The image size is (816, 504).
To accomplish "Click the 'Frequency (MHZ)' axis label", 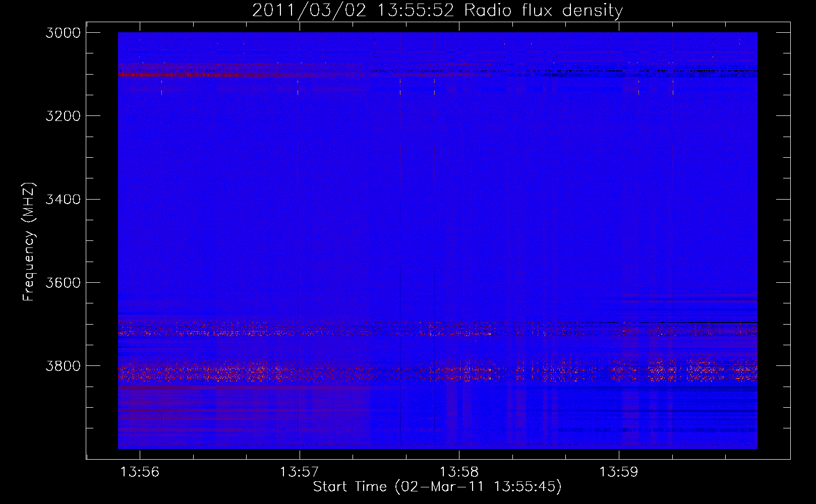I will click(x=29, y=242).
